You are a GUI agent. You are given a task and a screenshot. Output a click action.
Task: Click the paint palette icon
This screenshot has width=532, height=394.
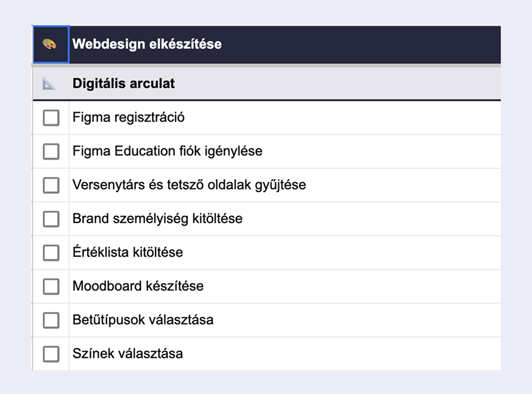pyautogui.click(x=50, y=45)
